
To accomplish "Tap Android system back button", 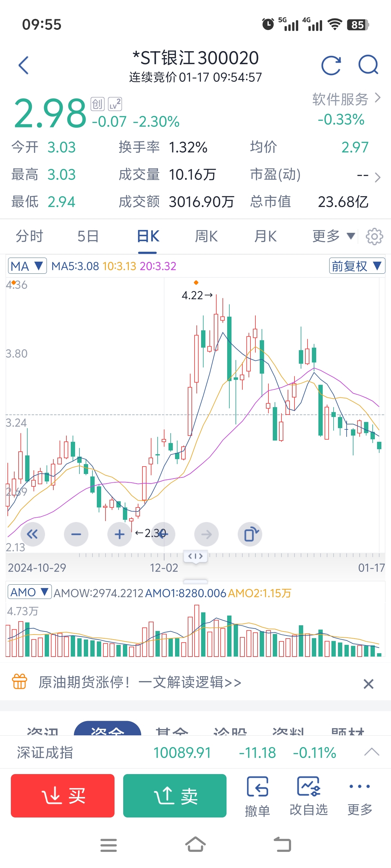I will pyautogui.click(x=282, y=845).
